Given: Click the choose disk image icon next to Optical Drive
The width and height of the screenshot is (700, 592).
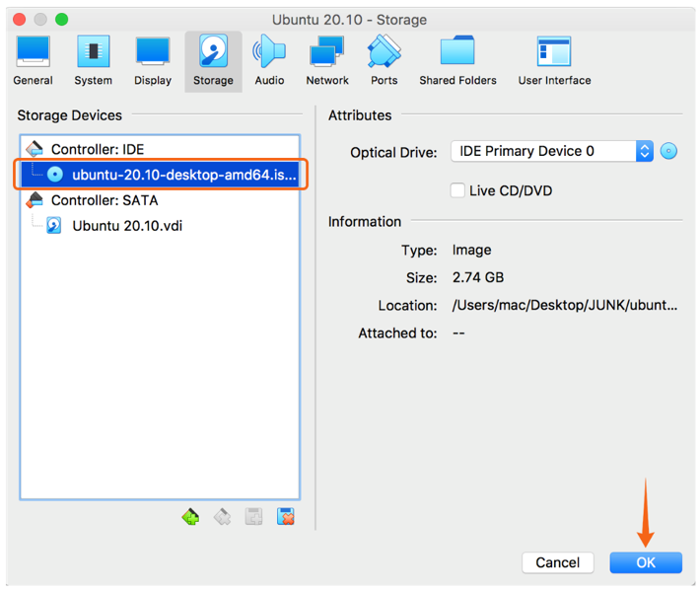Looking at the screenshot, I should click(x=668, y=151).
